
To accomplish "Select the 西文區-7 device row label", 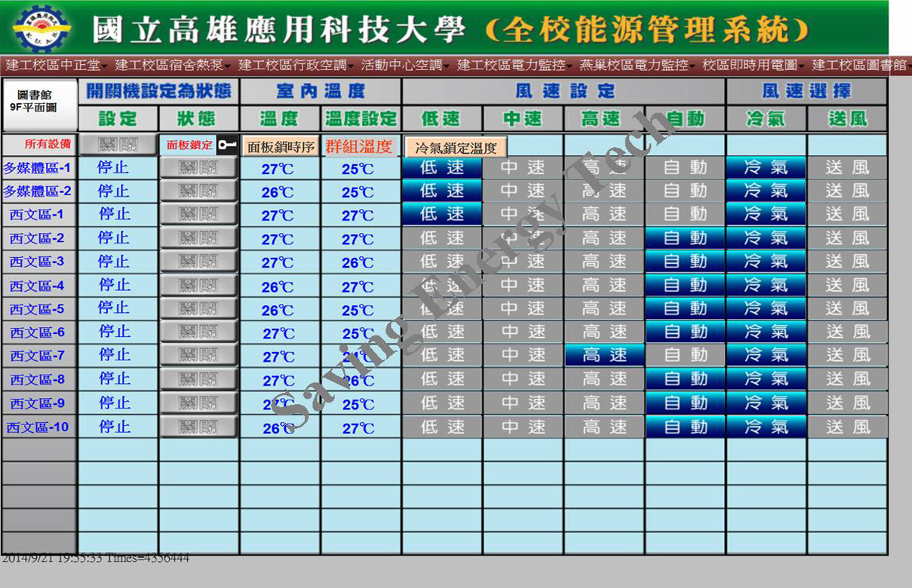I will pyautogui.click(x=38, y=356).
